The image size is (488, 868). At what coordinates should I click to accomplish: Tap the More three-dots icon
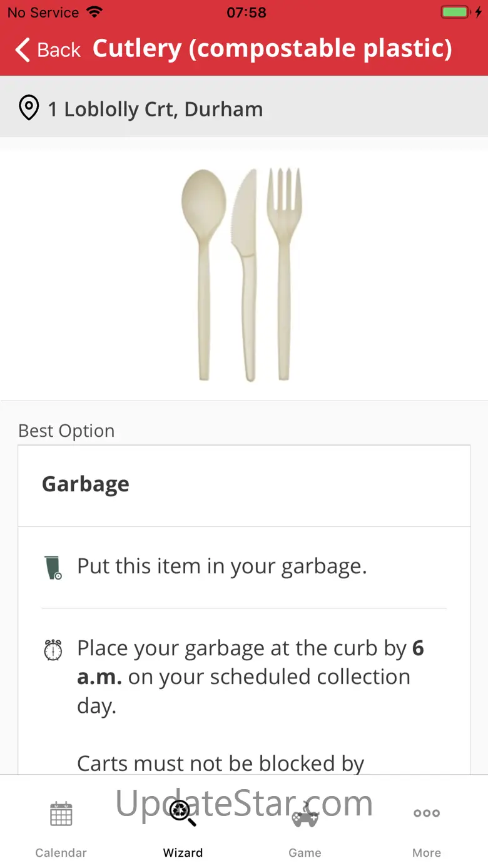point(427,813)
